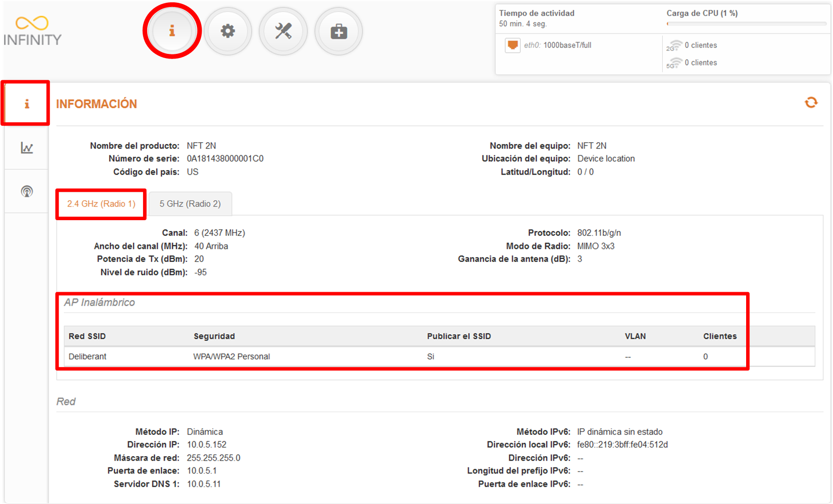Click the 5G Wi-Fi clients icon
The image size is (833, 504).
coord(674,63)
